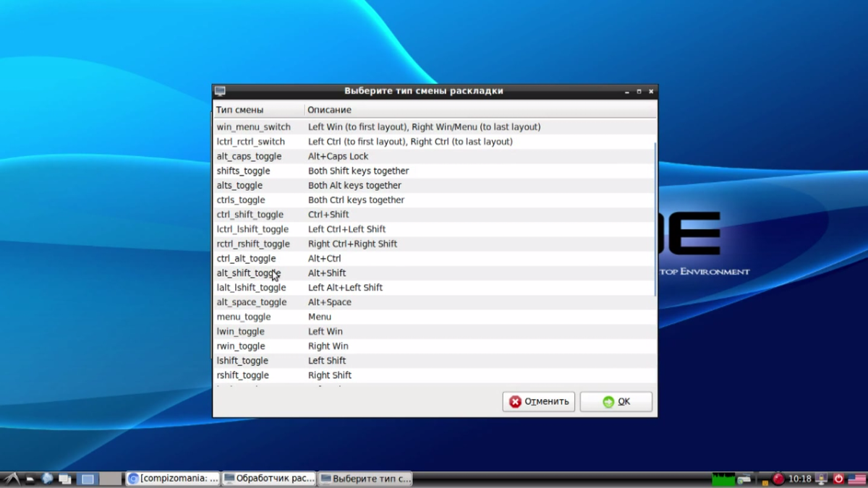The height and width of the screenshot is (488, 868).
Task: Select the lctrl_lshift_toggle row
Action: coord(434,229)
